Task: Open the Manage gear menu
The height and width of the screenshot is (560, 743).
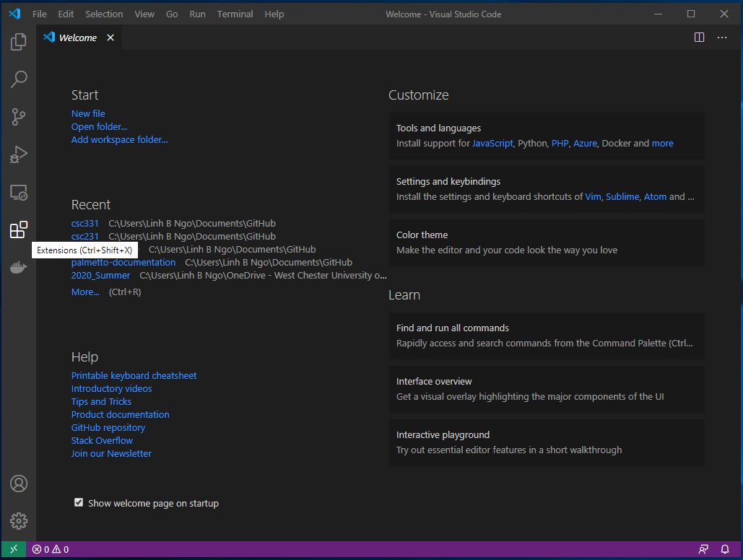Action: [19, 521]
